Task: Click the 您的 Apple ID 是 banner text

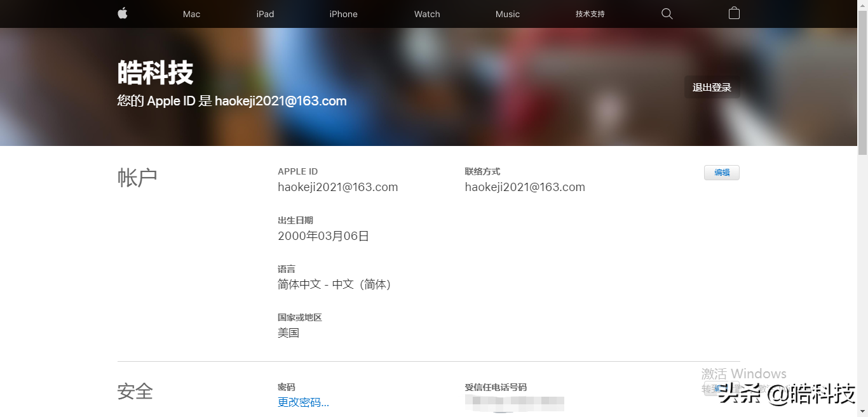Action: pos(232,101)
